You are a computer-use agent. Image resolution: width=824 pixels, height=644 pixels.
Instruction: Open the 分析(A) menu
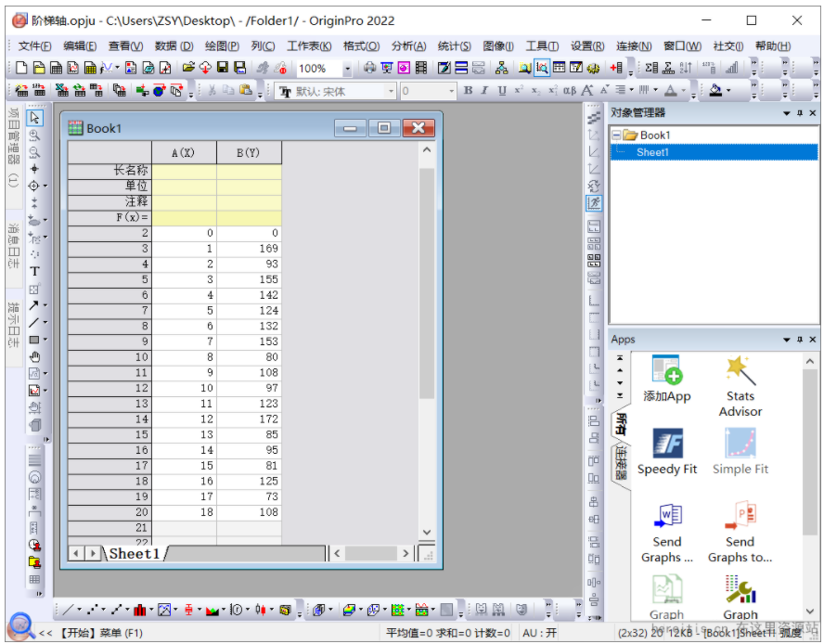point(409,46)
